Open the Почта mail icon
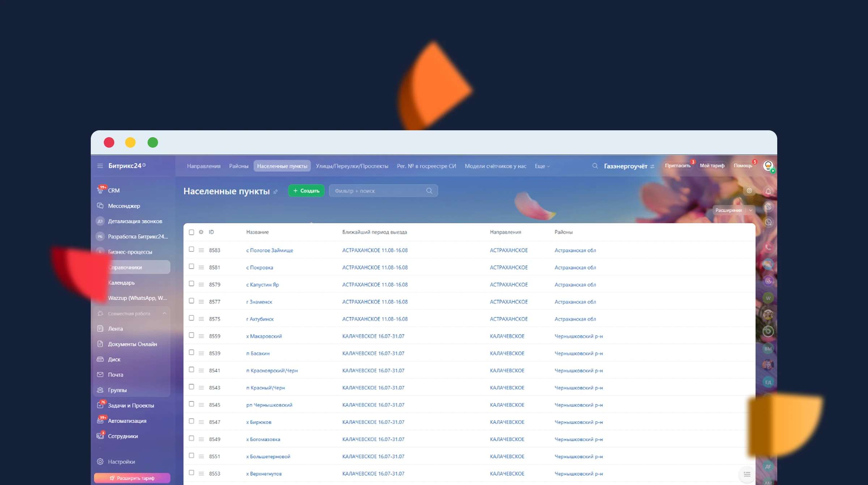Viewport: 868px width, 485px height. point(100,375)
